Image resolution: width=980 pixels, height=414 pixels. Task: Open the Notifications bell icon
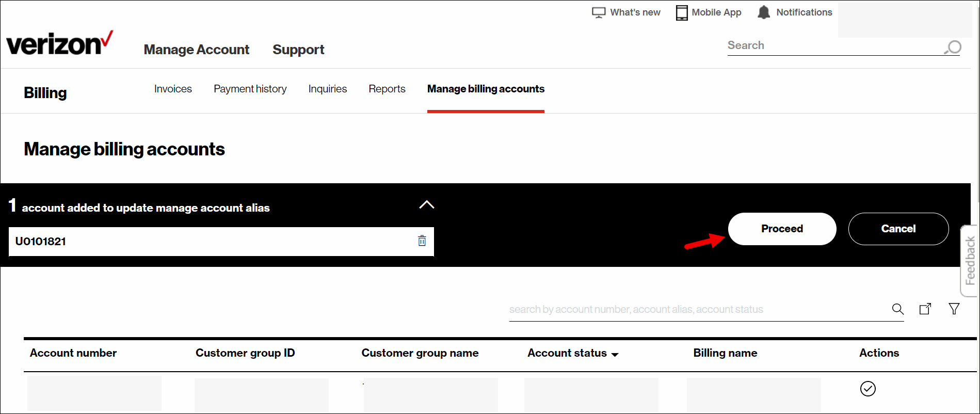[764, 12]
